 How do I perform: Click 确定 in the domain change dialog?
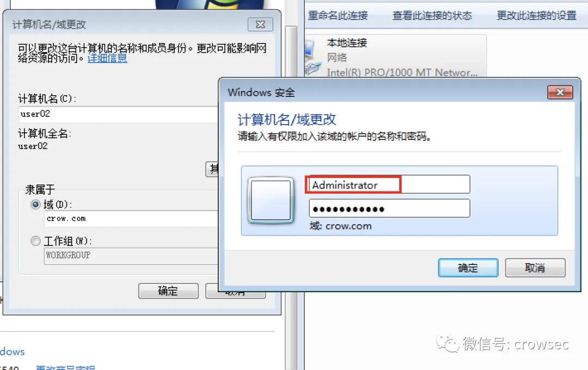(x=168, y=291)
